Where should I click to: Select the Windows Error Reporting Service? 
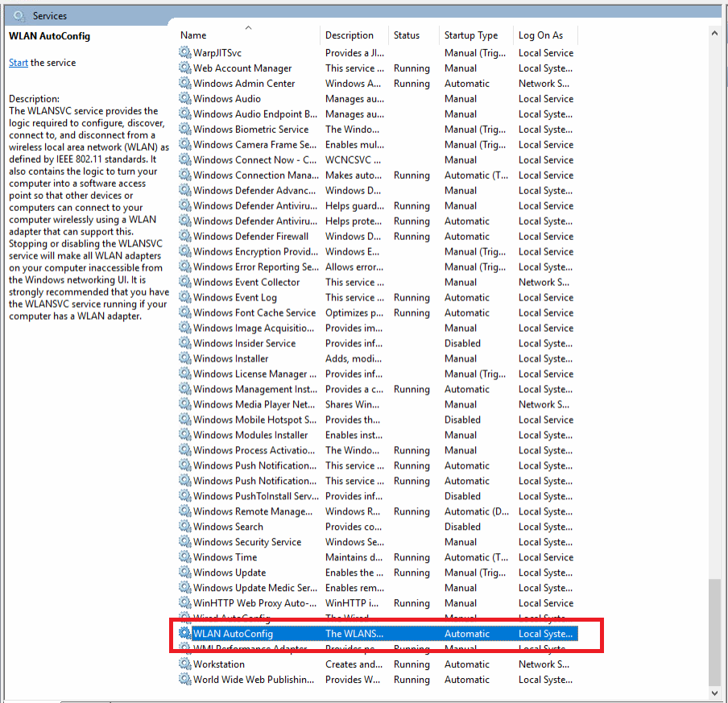pyautogui.click(x=378, y=267)
